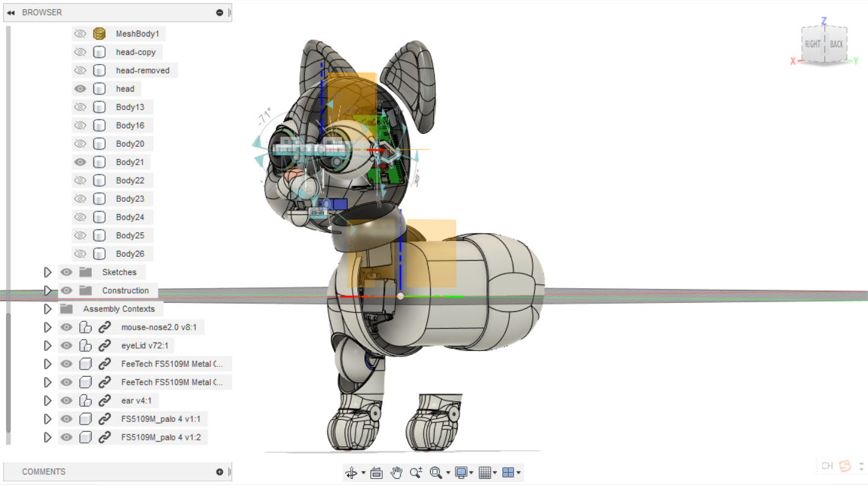Select the Look At tool

point(377,472)
